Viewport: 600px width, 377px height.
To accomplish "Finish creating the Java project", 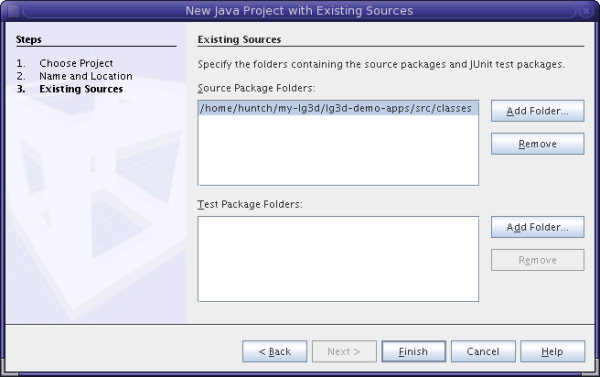I will coord(414,351).
